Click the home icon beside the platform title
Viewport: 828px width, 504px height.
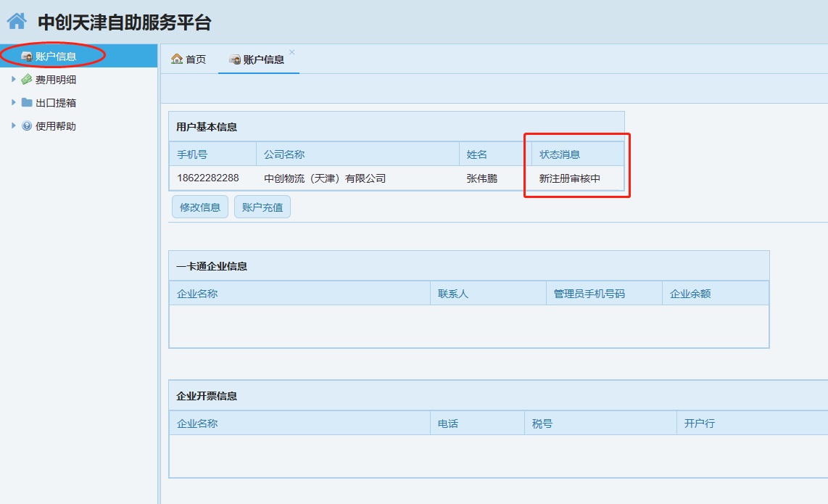(17, 21)
